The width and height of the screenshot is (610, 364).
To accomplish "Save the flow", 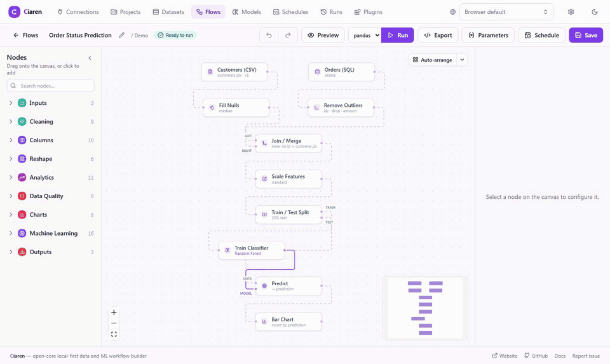I will [x=586, y=35].
